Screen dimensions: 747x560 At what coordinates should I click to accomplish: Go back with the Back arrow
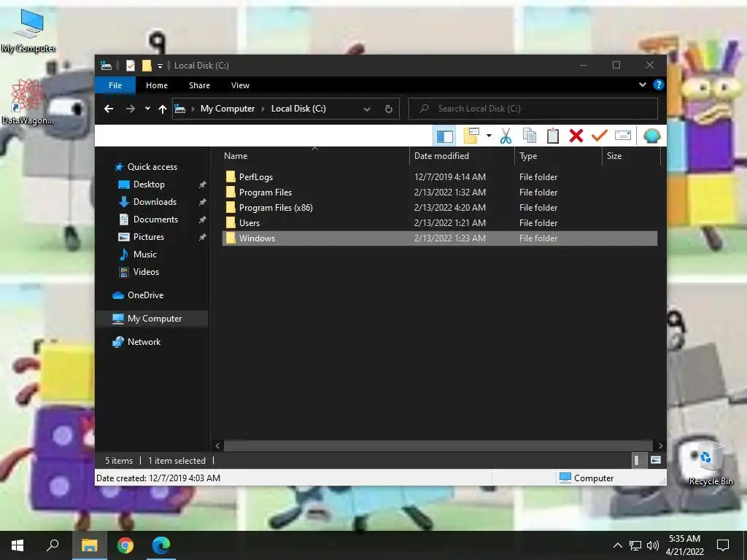[109, 109]
